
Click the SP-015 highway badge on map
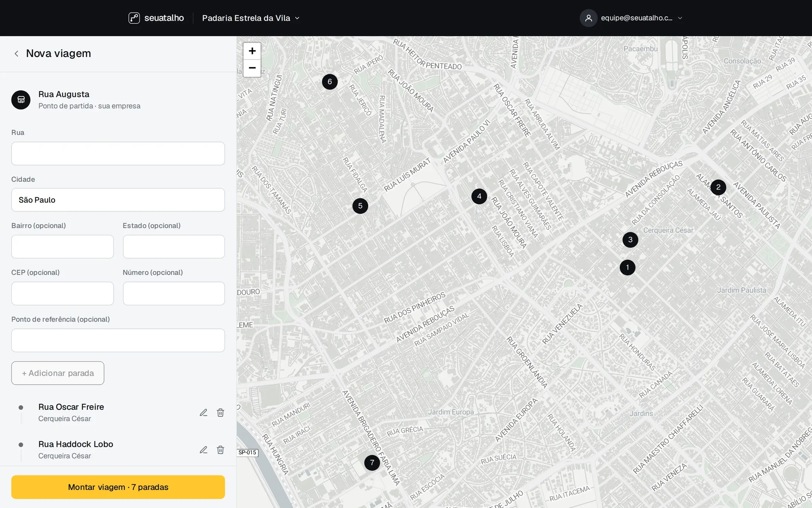coord(247,453)
